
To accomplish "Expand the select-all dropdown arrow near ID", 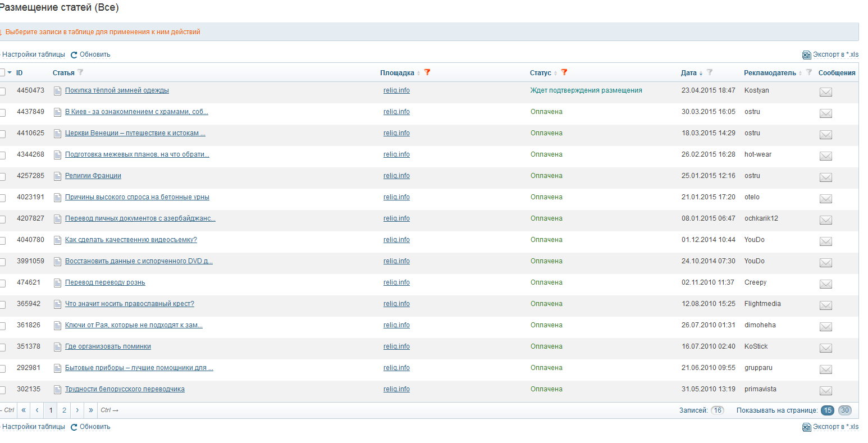I will pyautogui.click(x=10, y=72).
